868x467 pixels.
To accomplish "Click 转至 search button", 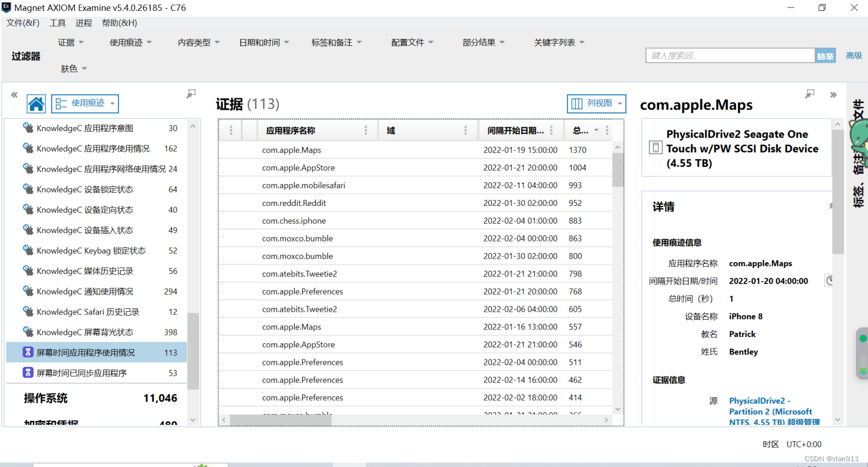I will coord(825,56).
